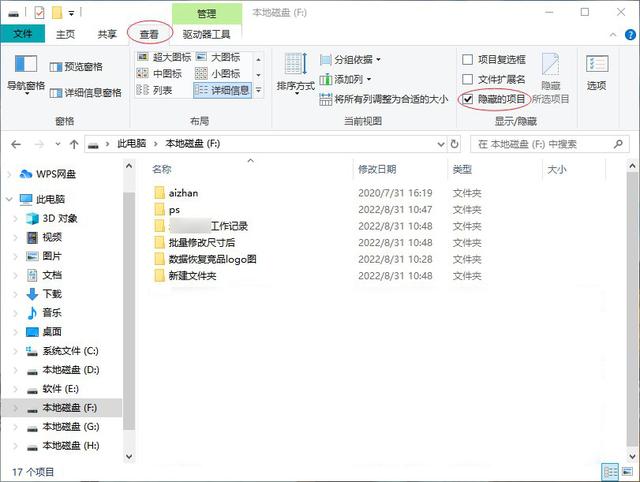The image size is (640, 482).
Task: Go up one folder level
Action: [x=74, y=144]
